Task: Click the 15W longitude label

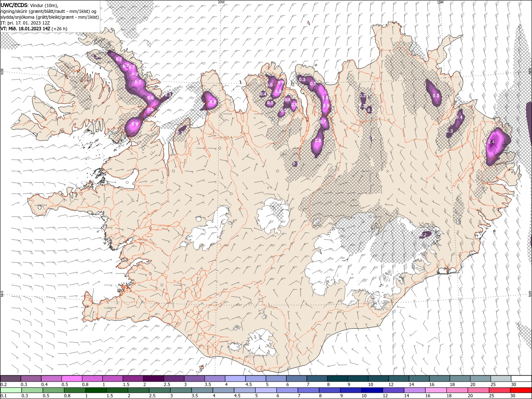Action: pos(440,2)
